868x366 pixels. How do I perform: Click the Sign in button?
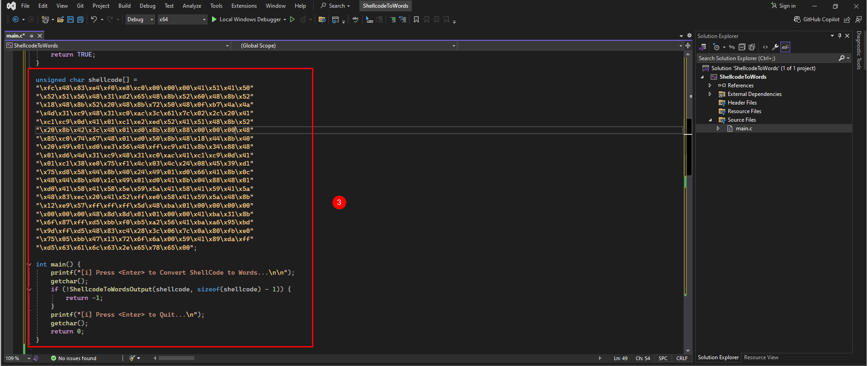tap(783, 6)
